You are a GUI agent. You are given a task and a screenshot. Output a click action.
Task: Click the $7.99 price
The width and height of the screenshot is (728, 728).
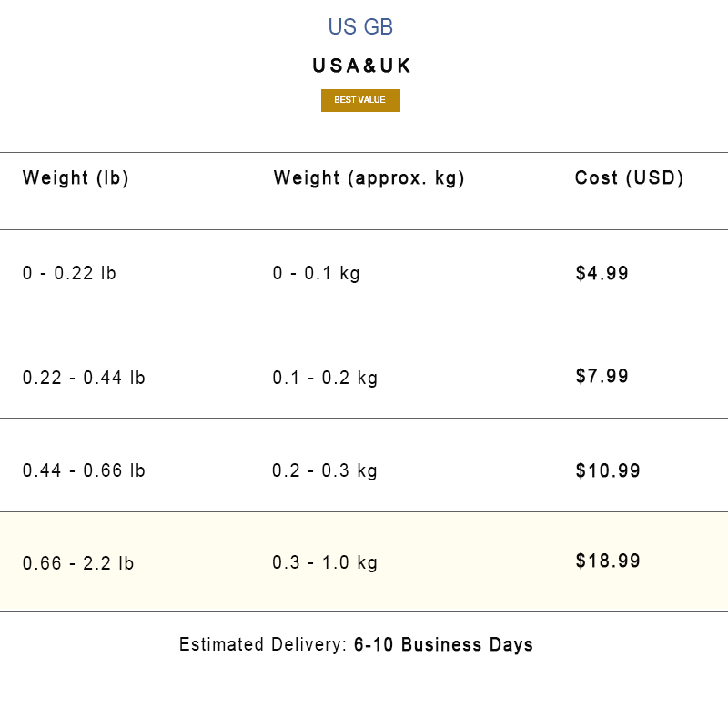click(x=602, y=376)
